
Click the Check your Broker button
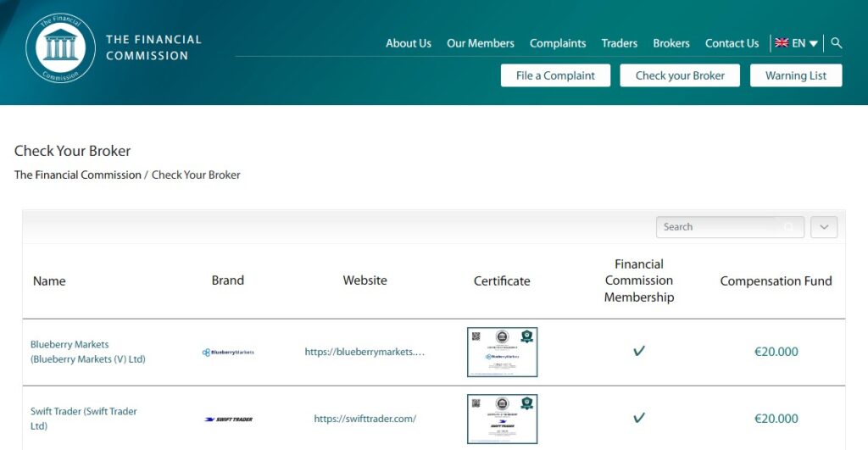680,75
